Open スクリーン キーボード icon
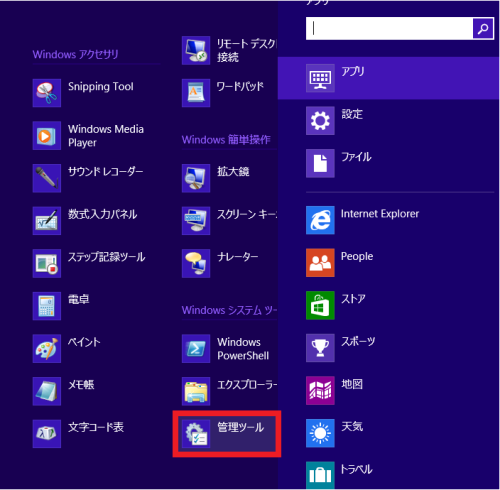 click(x=196, y=221)
